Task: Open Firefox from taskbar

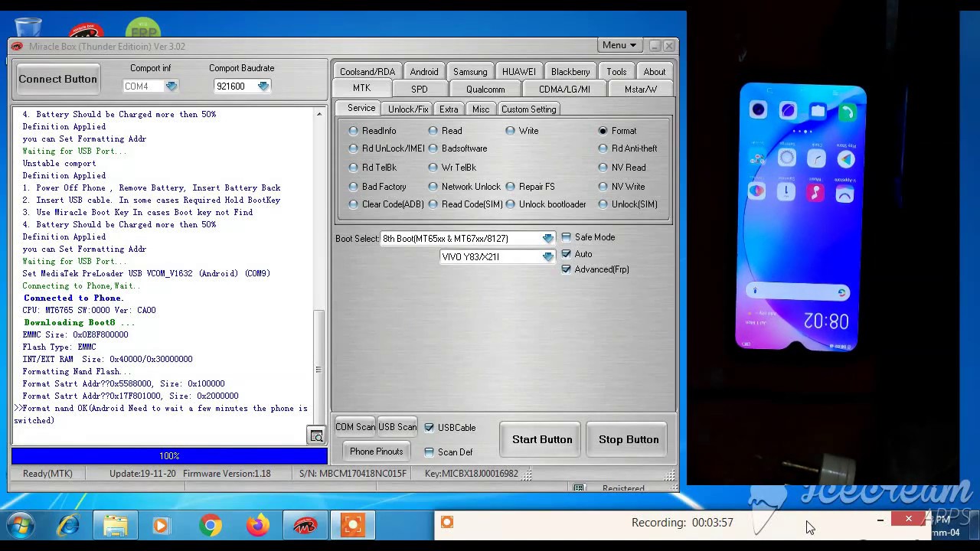Action: point(258,526)
